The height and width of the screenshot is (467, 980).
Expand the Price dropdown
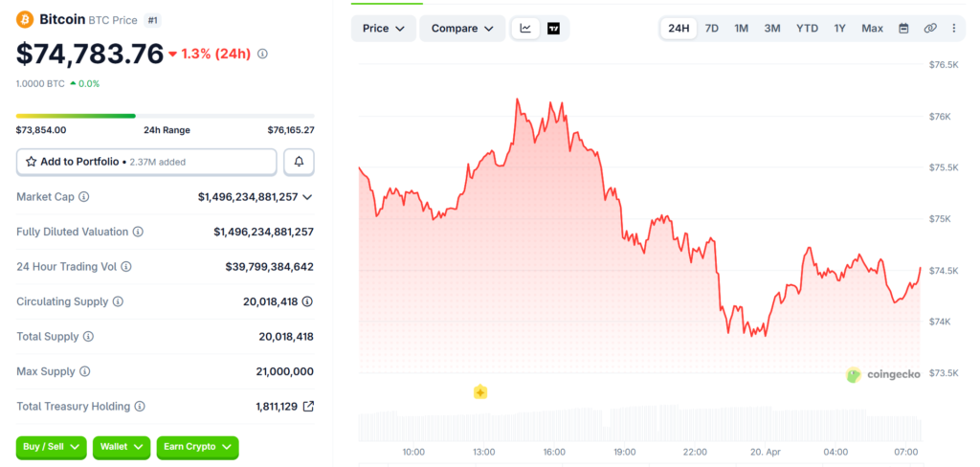384,29
